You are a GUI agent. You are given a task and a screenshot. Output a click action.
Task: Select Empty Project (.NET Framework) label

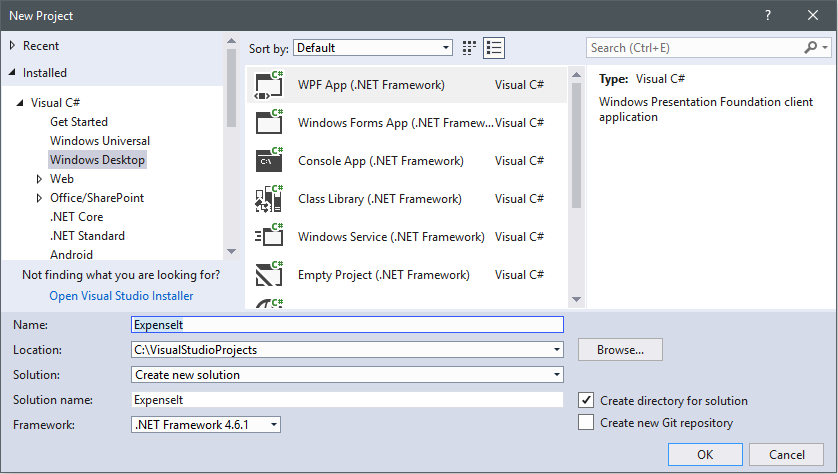click(384, 275)
